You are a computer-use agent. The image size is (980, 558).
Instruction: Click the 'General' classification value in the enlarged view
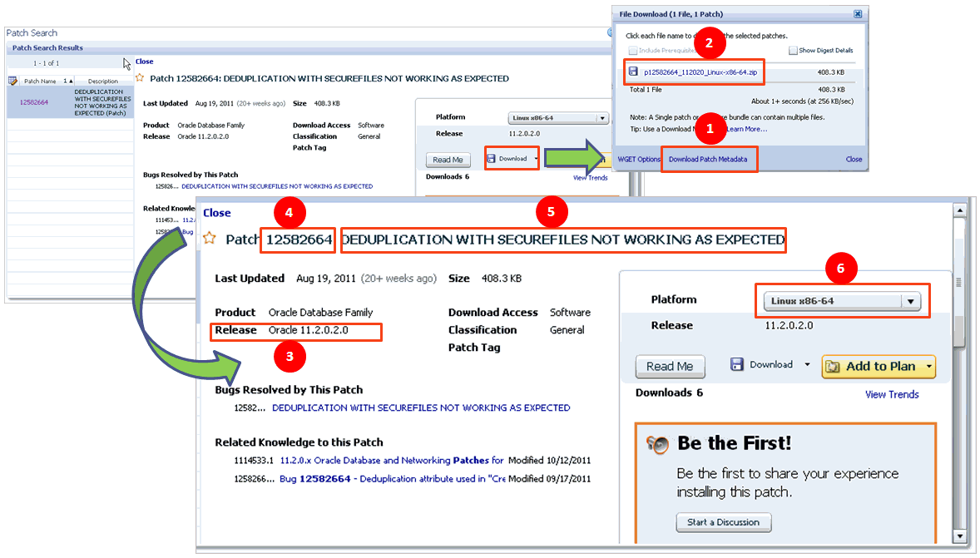pos(567,330)
